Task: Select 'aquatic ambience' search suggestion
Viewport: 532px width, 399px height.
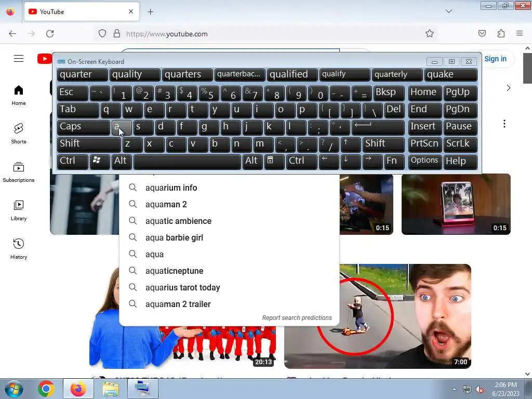Action: 229,221
